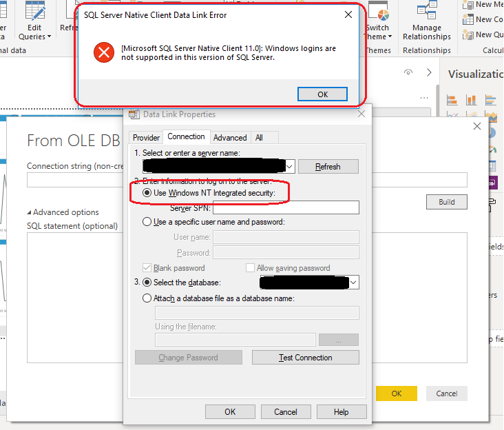Open the server name dropdown arrow
The image size is (504, 430).
coord(290,166)
